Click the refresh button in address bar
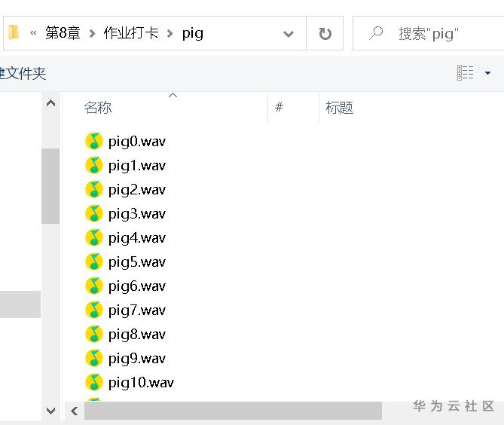The height and width of the screenshot is (425, 504). 325,34
